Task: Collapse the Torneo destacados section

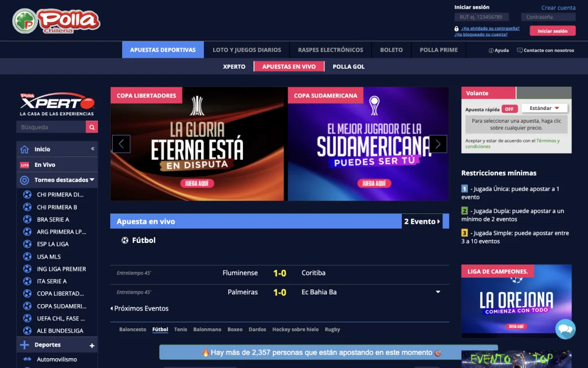Action: pos(92,180)
